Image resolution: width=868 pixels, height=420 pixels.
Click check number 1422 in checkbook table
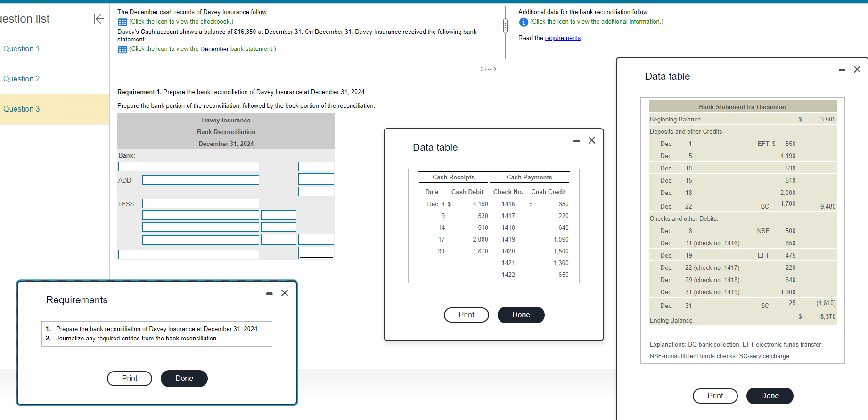pos(508,275)
